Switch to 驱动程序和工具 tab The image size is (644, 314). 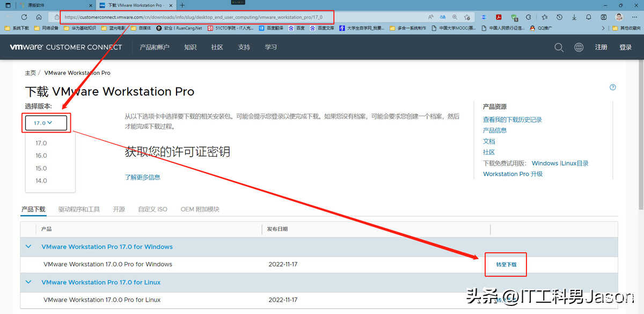pyautogui.click(x=79, y=209)
